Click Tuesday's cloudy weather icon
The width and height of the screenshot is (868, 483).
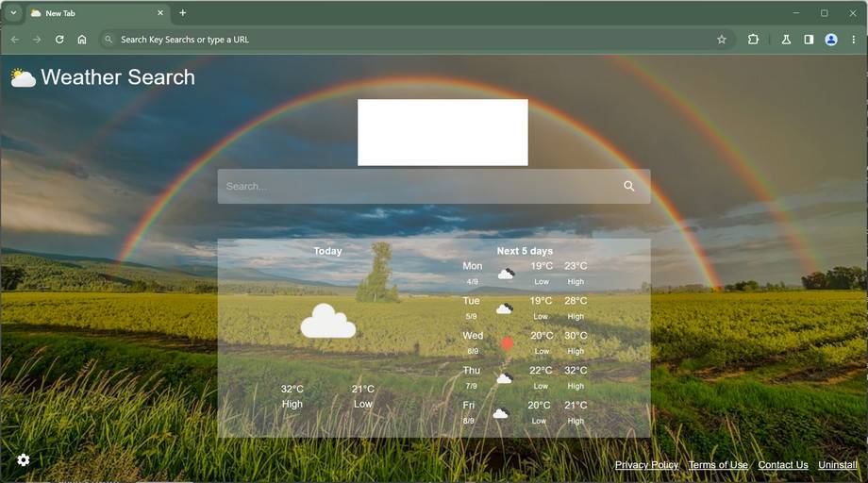pos(505,308)
